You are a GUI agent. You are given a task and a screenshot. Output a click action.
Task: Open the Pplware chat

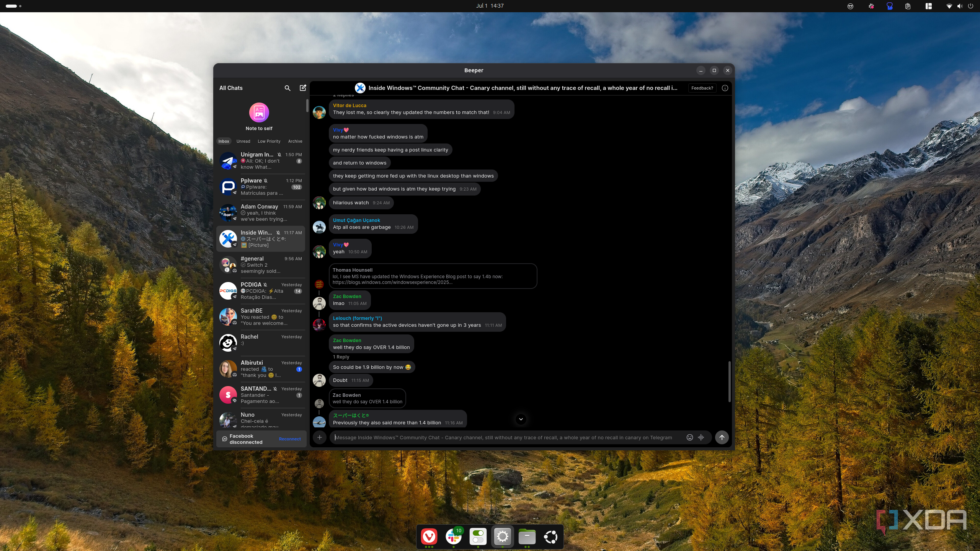point(261,187)
